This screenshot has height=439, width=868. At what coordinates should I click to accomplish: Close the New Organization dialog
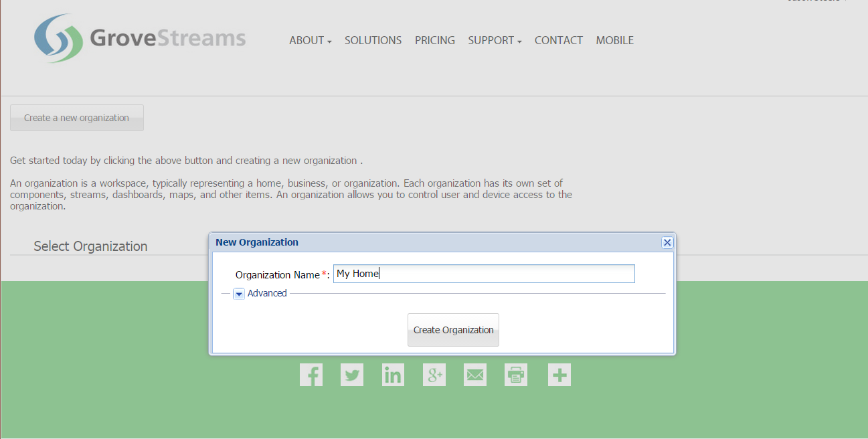click(667, 242)
